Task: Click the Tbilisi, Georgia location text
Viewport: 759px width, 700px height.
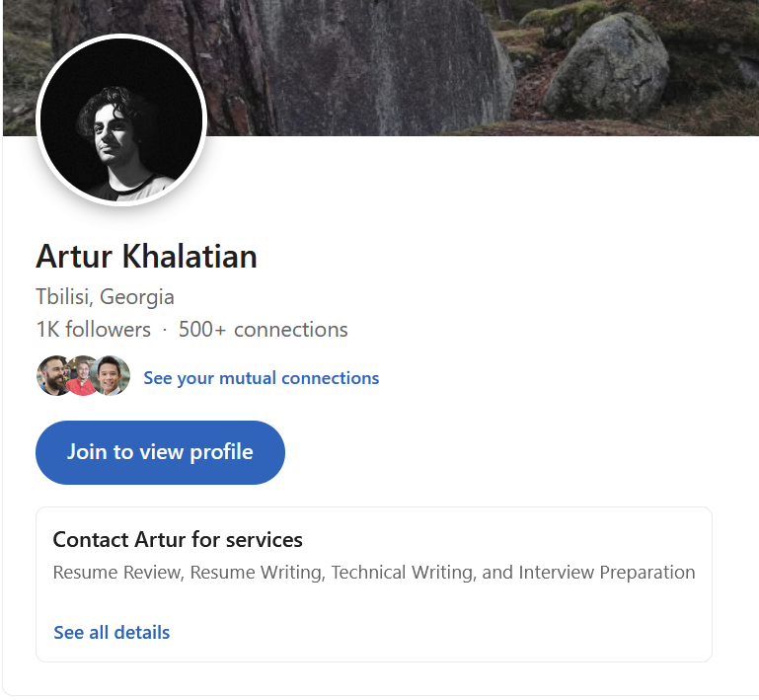Action: 105,296
